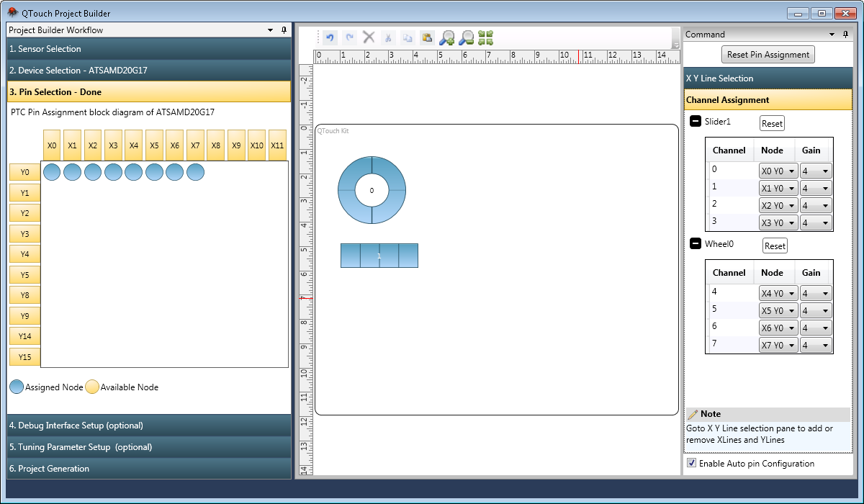The image size is (864, 504).
Task: Select Channel Assignment section header
Action: (768, 100)
